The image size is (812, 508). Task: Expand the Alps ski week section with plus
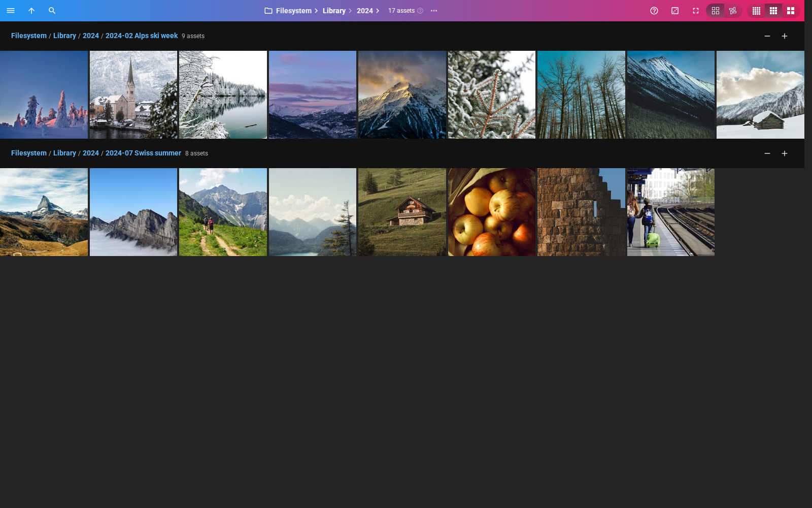coord(785,36)
